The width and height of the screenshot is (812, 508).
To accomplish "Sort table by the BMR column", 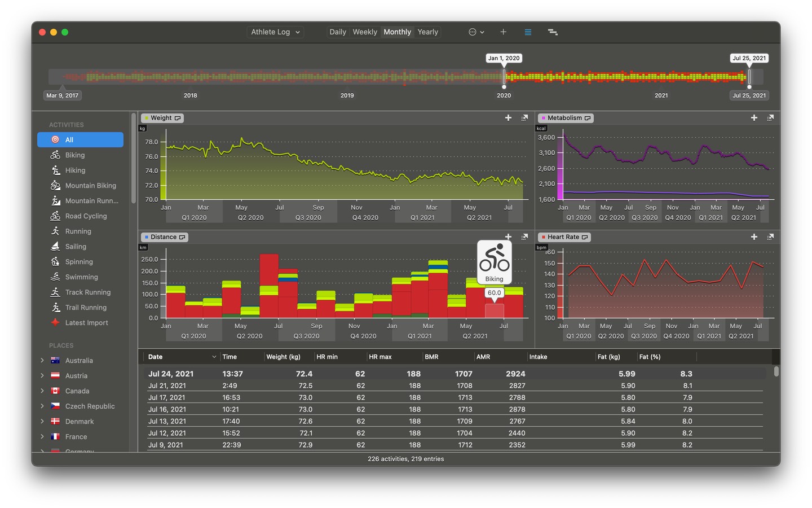I will click(447, 357).
